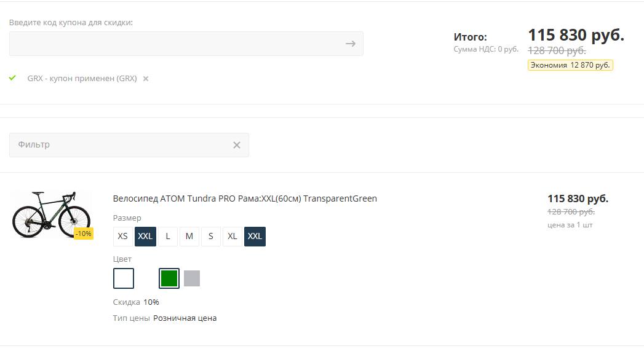Click the green checkmark beside GRX coupon
Image resolution: width=644 pixels, height=354 pixels.
(12, 77)
